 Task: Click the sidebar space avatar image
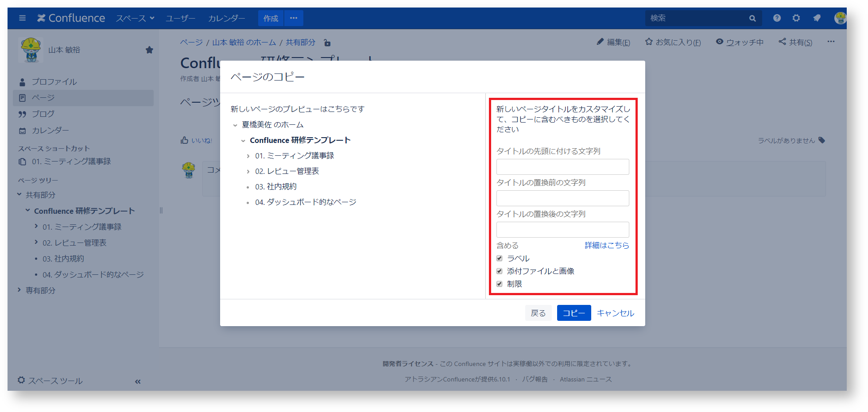pyautogui.click(x=31, y=50)
